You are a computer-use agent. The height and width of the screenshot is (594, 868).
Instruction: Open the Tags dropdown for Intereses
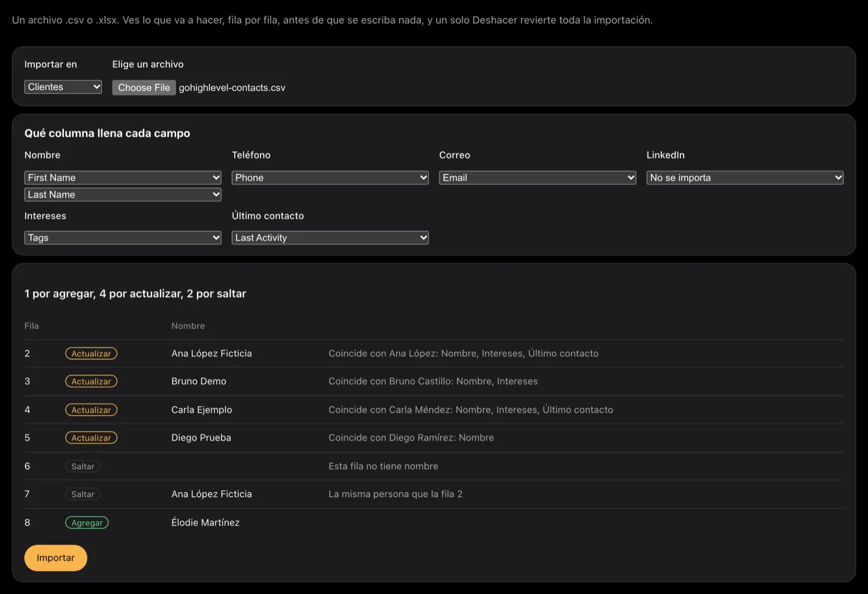[123, 238]
